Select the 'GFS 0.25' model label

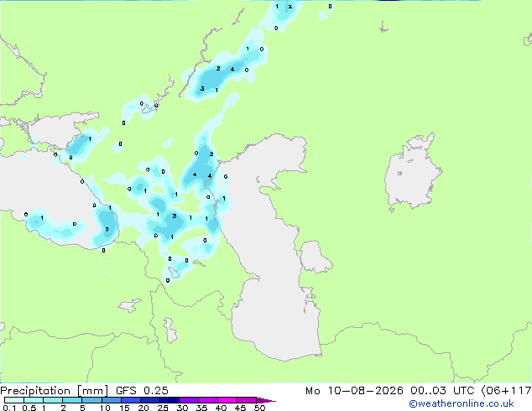coord(142,391)
